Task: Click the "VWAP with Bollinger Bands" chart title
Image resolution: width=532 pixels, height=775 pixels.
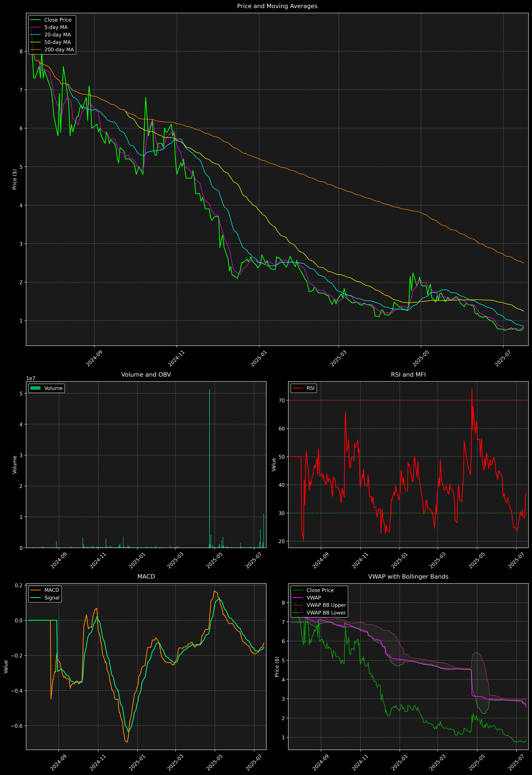Action: tap(408, 577)
